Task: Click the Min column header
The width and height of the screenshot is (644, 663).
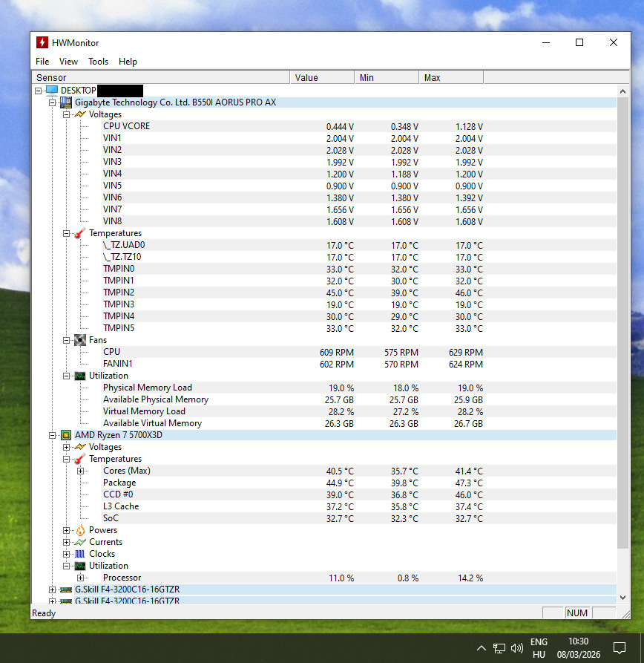Action: 387,77
